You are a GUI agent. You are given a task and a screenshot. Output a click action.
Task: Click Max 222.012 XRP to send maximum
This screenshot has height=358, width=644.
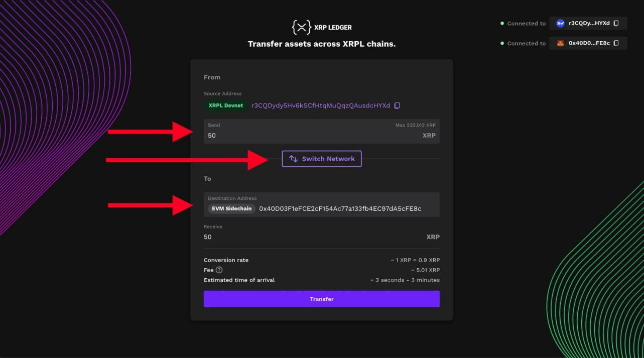point(415,126)
